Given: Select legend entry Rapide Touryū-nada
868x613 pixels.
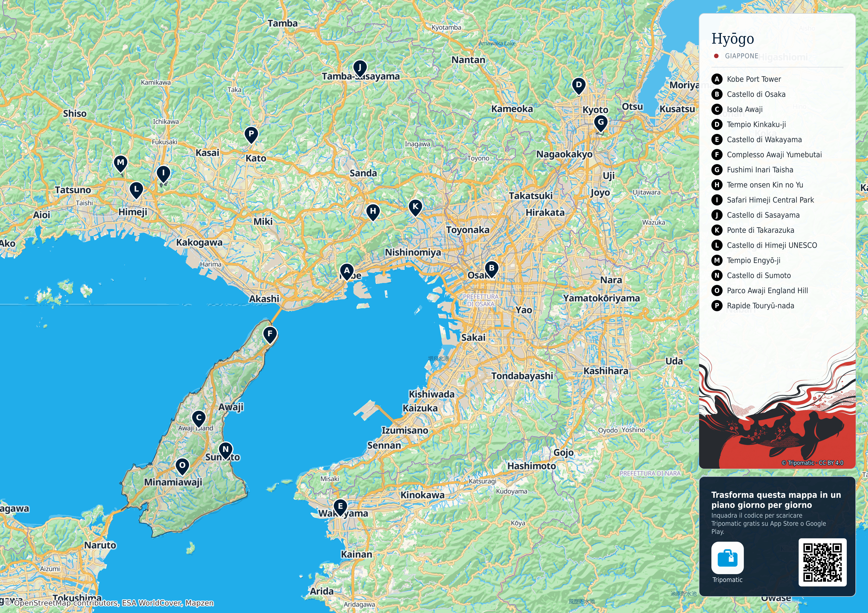Looking at the screenshot, I should [x=753, y=306].
